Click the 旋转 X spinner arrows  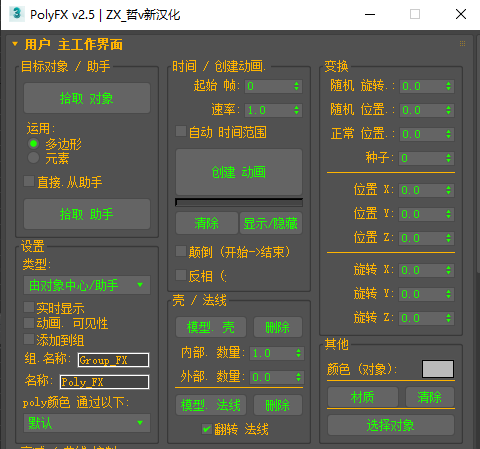point(449,270)
